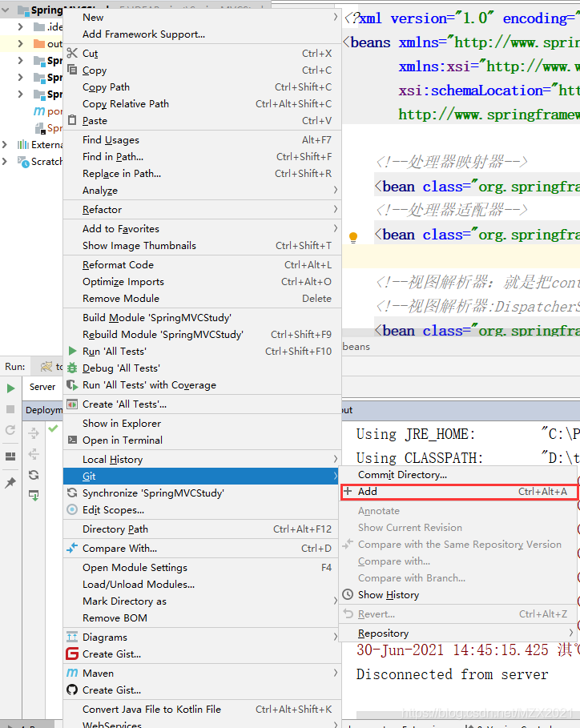Choose Replace in Path... entry
This screenshot has height=728, width=580.
point(202,173)
